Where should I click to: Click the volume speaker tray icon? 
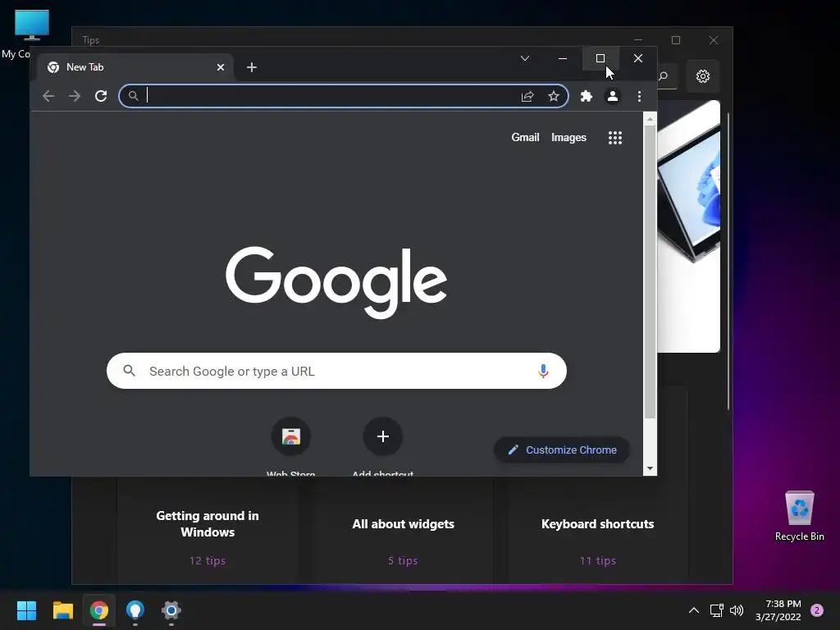[x=737, y=610]
